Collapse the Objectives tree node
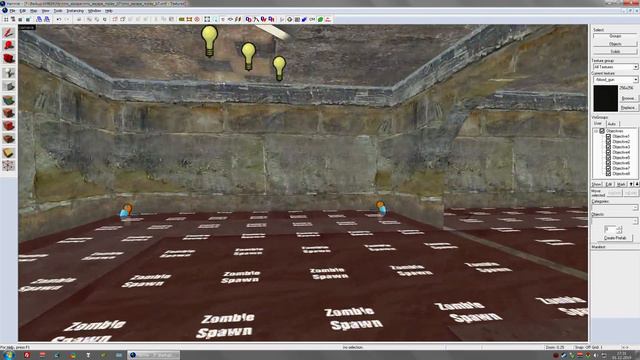This screenshot has width=640, height=360. [596, 131]
